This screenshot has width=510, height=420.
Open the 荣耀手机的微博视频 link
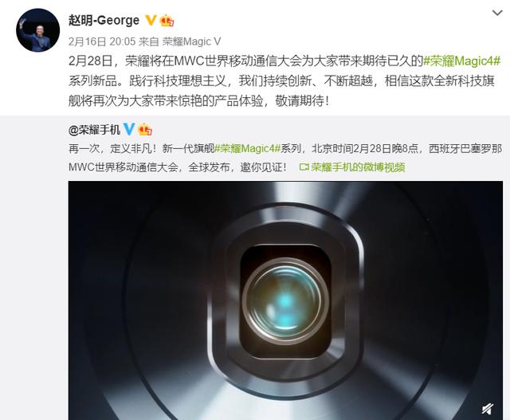(x=358, y=167)
